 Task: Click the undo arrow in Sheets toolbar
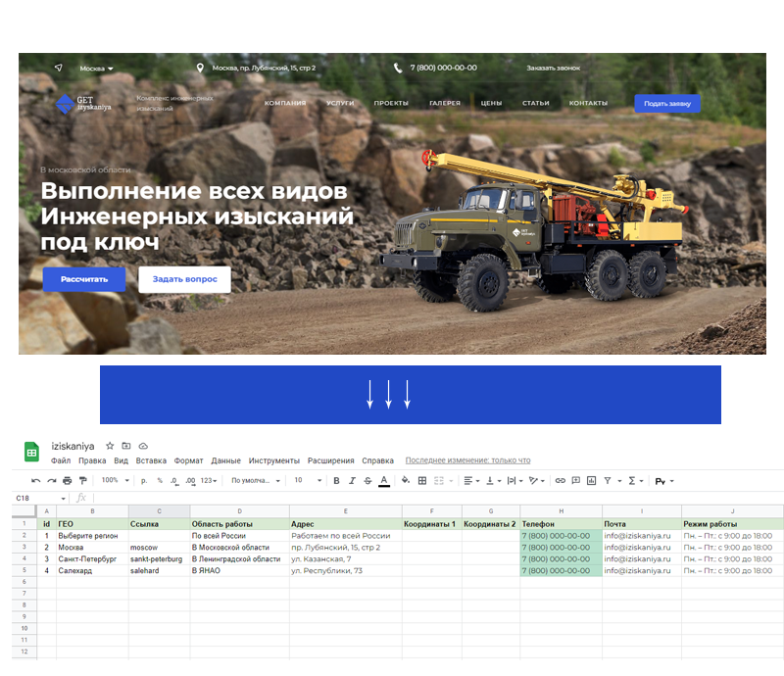tap(35, 481)
